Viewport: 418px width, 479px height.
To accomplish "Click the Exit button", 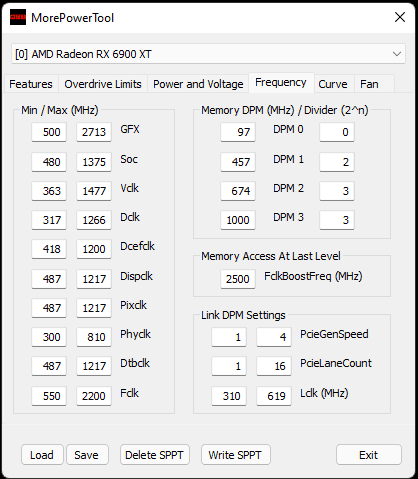I will click(369, 455).
